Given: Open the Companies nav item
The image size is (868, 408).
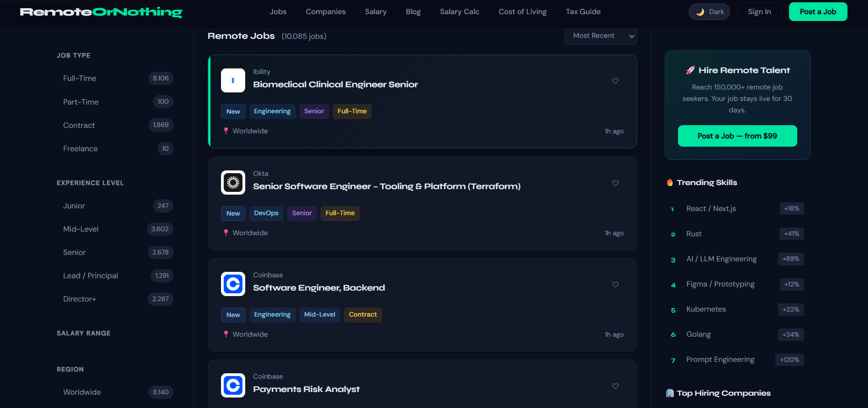Looking at the screenshot, I should click(x=326, y=12).
